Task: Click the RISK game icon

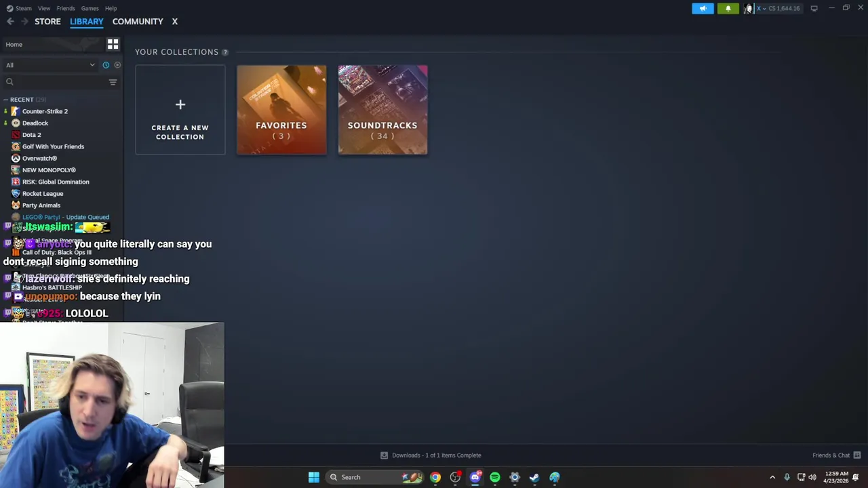Action: (x=16, y=182)
